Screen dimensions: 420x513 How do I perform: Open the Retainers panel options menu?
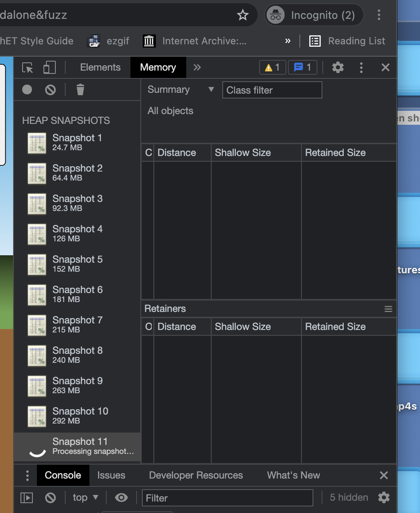[x=388, y=309]
